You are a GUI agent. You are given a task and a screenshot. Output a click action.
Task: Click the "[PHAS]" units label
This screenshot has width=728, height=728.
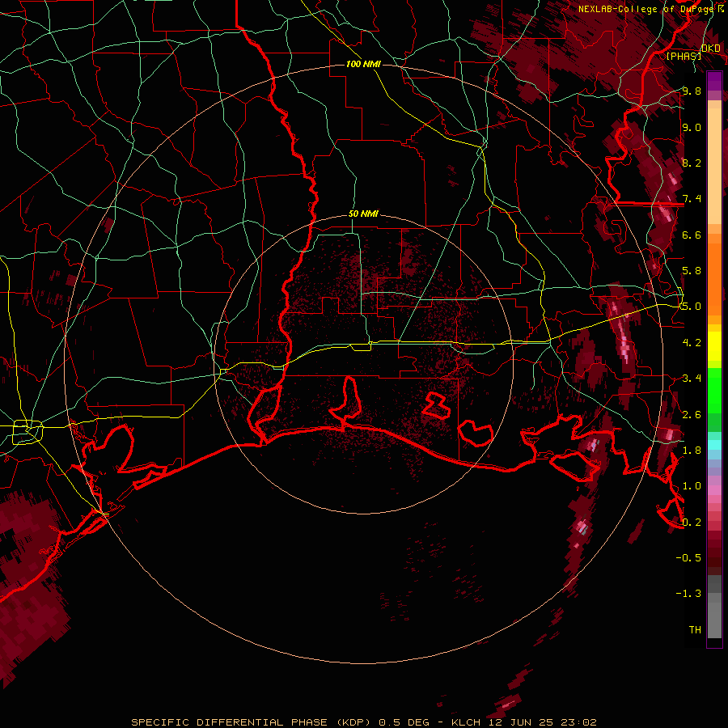pos(684,56)
